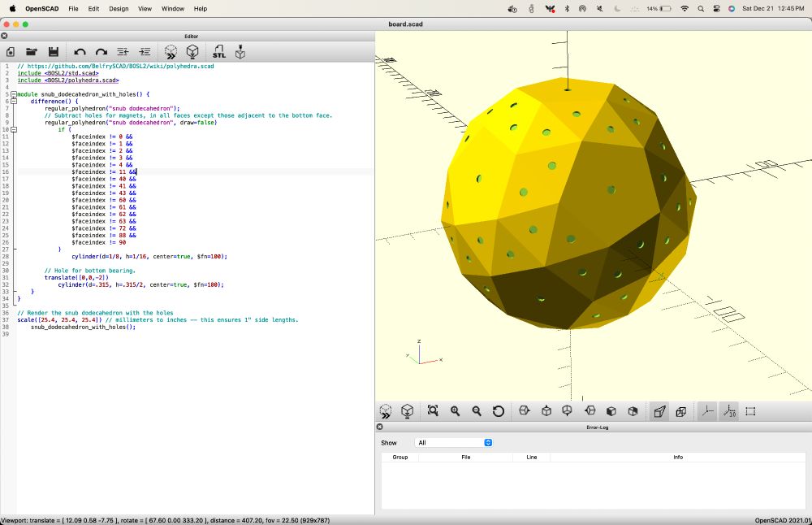This screenshot has height=525, width=812.
Task: Click the Save icon in the editor toolbar
Action: point(53,51)
